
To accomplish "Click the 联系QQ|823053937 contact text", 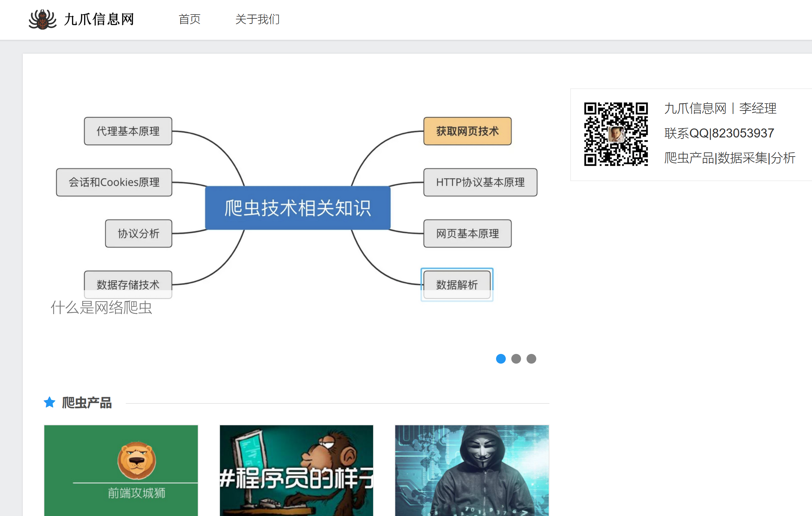I will pos(719,133).
